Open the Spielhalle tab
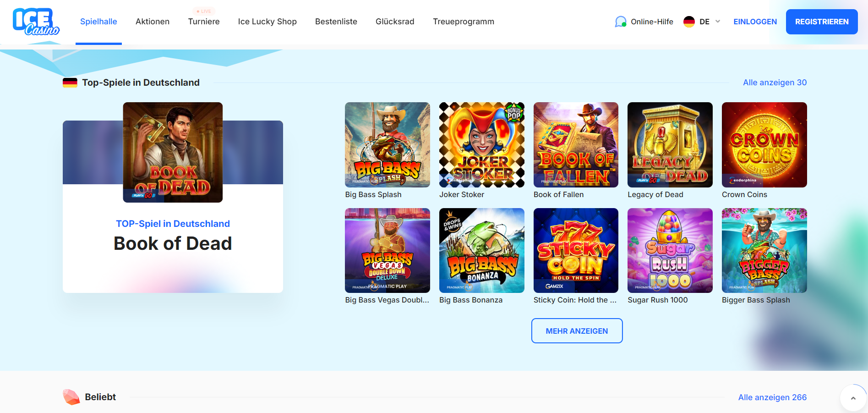This screenshot has width=868, height=413. pos(98,22)
